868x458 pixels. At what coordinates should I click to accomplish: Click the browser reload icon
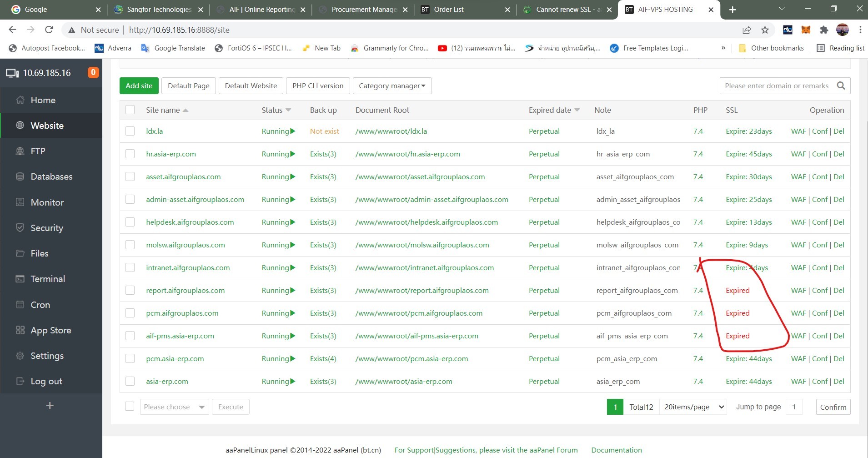49,30
